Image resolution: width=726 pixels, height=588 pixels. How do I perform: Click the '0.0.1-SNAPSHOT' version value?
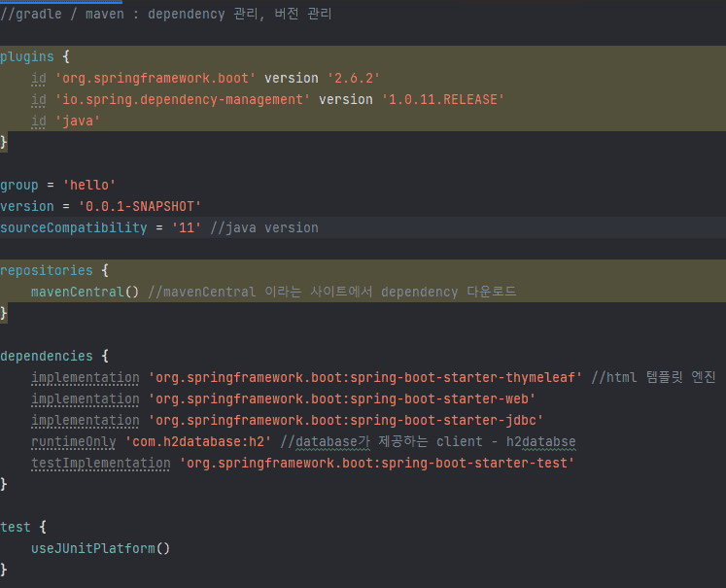pyautogui.click(x=139, y=206)
